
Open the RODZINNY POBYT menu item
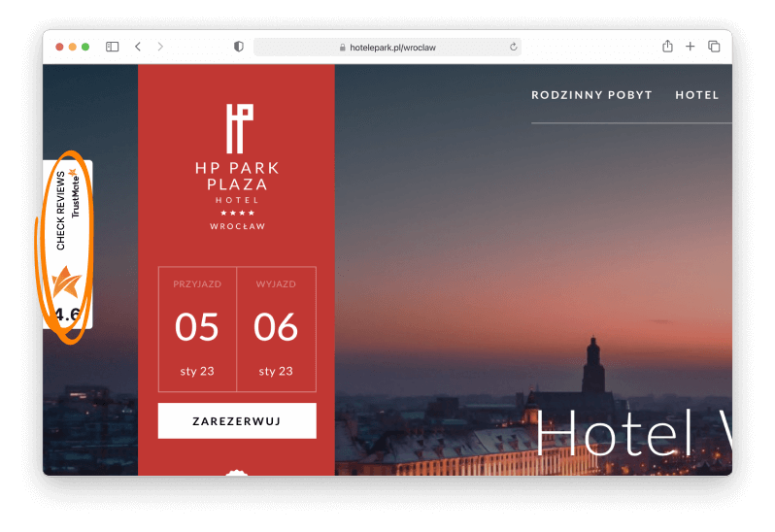tap(591, 95)
